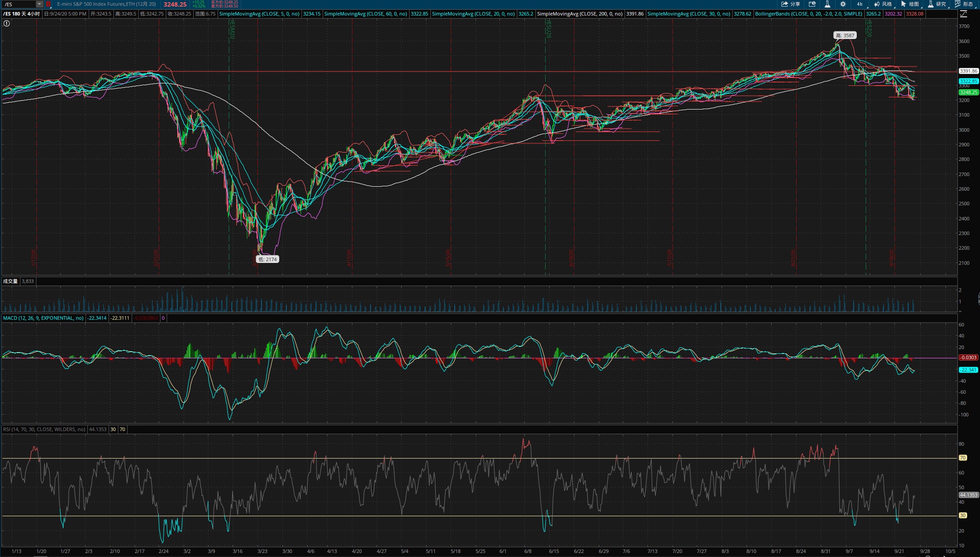This screenshot has height=557, width=980.
Task: Open chart settings gear icon
Action: pyautogui.click(x=843, y=4)
